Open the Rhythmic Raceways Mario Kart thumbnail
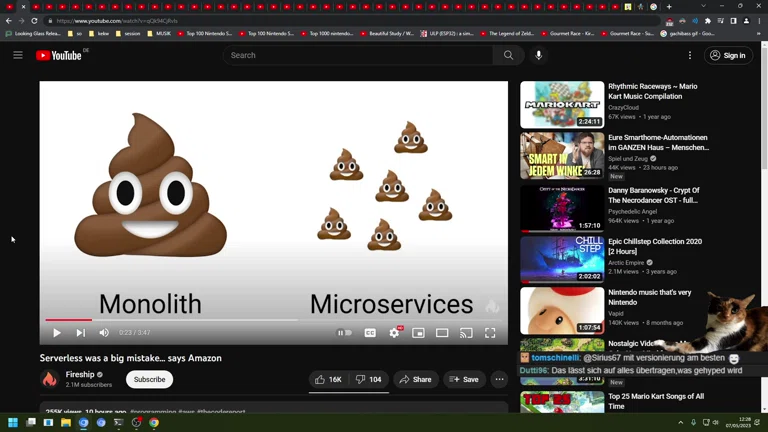 pyautogui.click(x=562, y=105)
